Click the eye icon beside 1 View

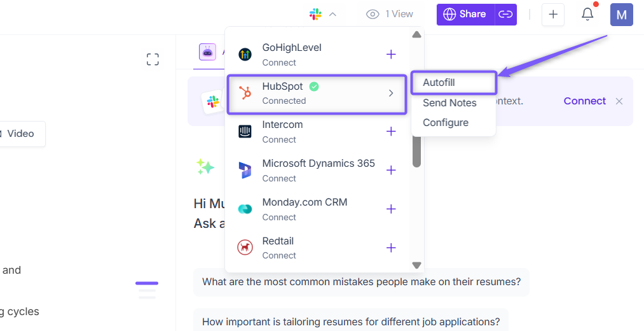click(373, 15)
